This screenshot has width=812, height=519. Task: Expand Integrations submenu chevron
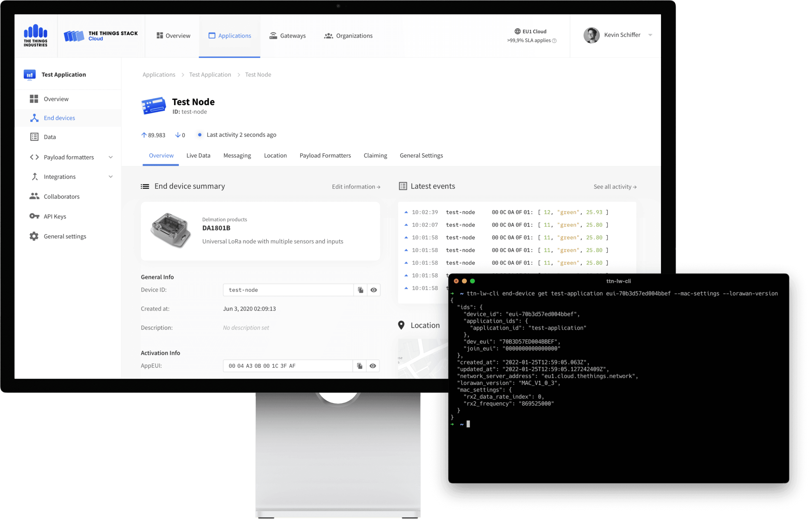(111, 177)
